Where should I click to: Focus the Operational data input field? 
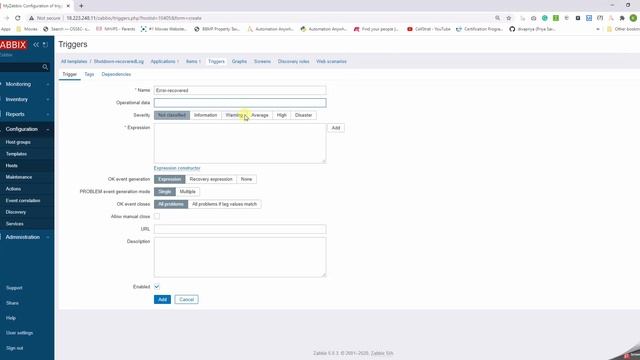pyautogui.click(x=240, y=103)
